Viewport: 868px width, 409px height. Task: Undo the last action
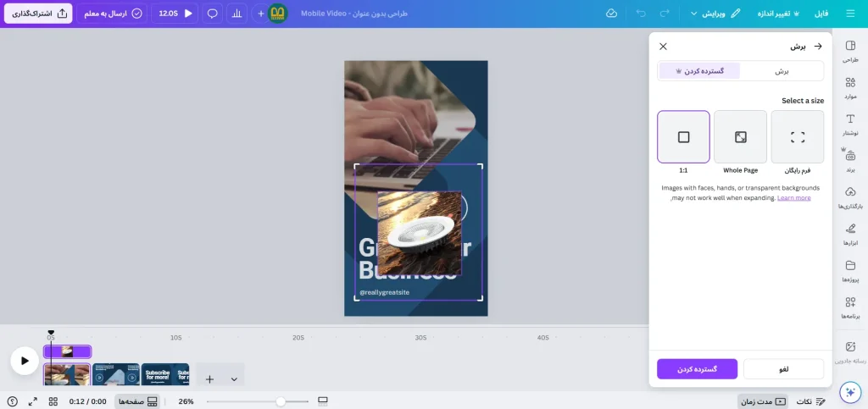pos(641,14)
